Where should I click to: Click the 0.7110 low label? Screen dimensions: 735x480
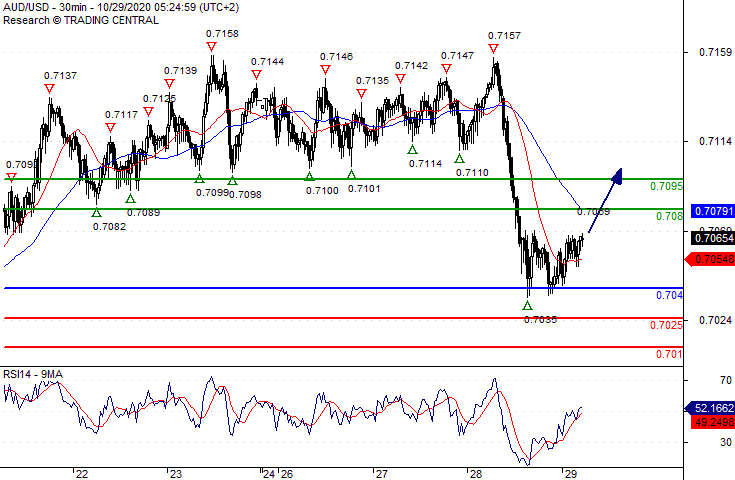472,173
